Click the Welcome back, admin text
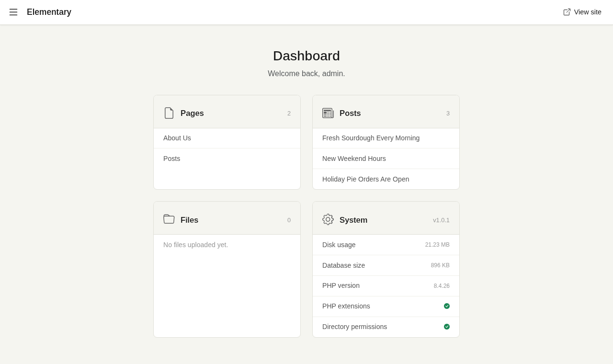The height and width of the screenshot is (364, 613). tap(306, 74)
